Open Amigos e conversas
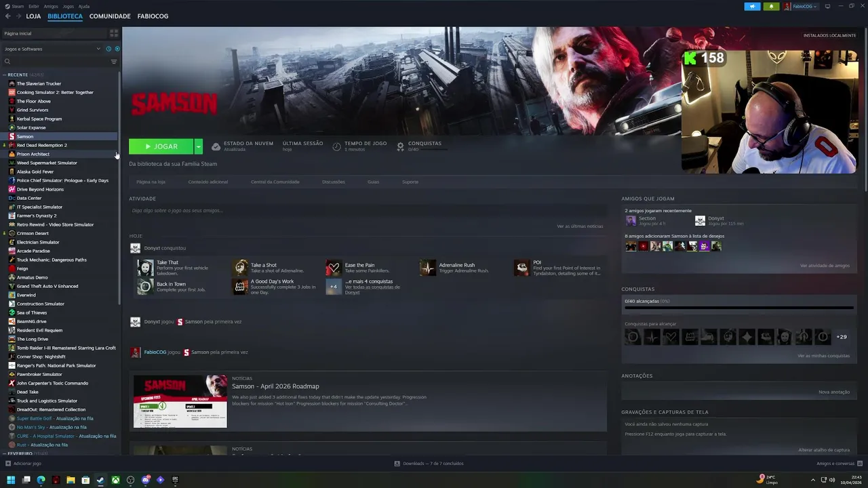The height and width of the screenshot is (488, 868). click(x=838, y=464)
